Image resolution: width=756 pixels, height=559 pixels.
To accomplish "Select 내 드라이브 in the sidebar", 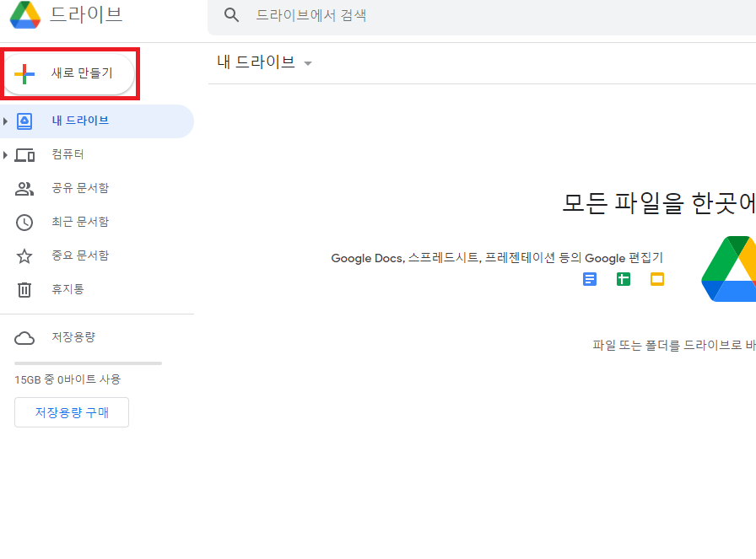I will point(97,121).
